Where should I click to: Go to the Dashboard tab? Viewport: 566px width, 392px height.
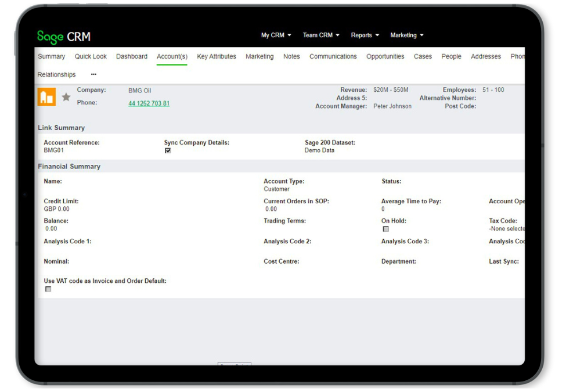132,56
